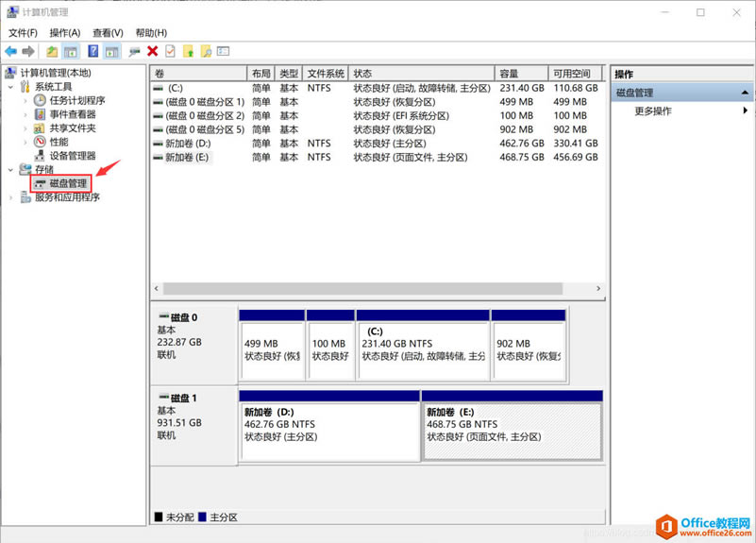756x543 pixels.
Task: Expand the 更多操作 submenu arrow
Action: click(x=746, y=110)
